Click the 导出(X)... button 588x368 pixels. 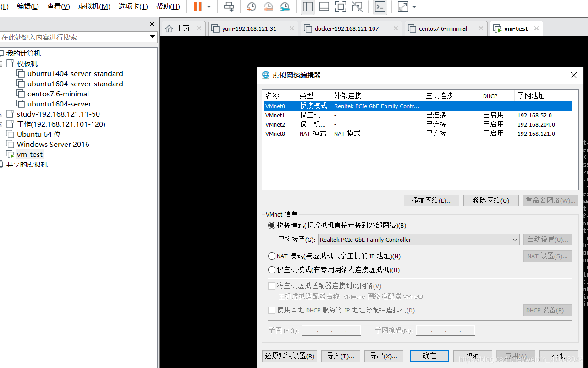pos(384,356)
